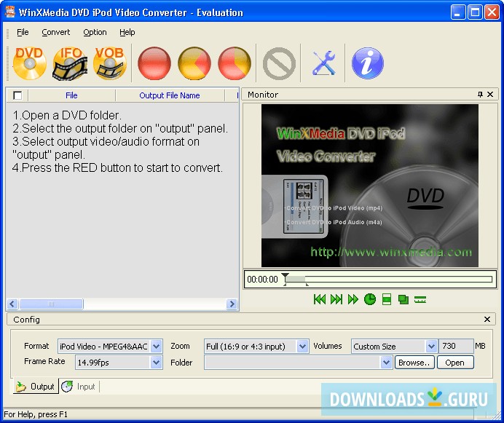The width and height of the screenshot is (504, 423).
Task: Click the green trim bar icon
Action: click(x=420, y=299)
